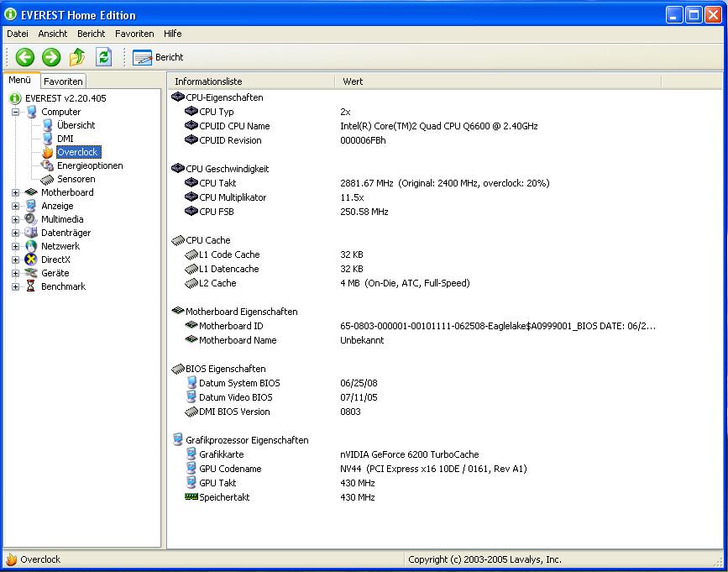Click the Anzeige display icon
The height and width of the screenshot is (572, 728).
[x=31, y=206]
